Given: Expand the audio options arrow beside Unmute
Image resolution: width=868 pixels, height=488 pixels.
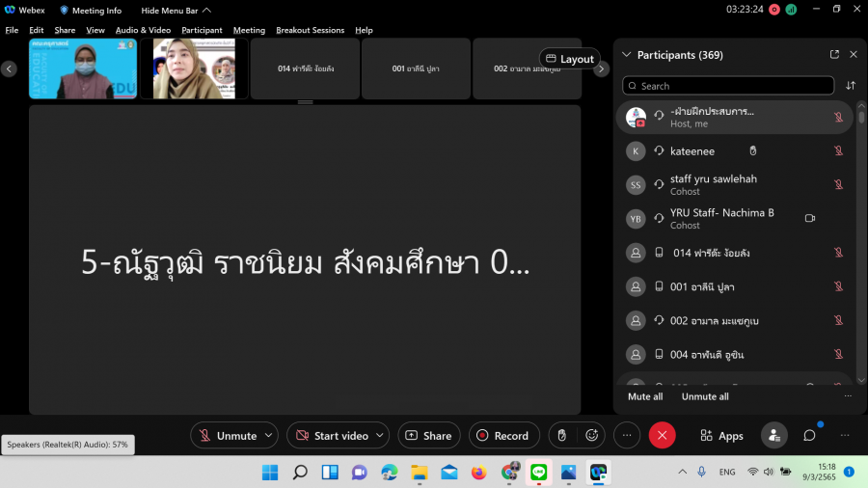Looking at the screenshot, I should coord(269,436).
